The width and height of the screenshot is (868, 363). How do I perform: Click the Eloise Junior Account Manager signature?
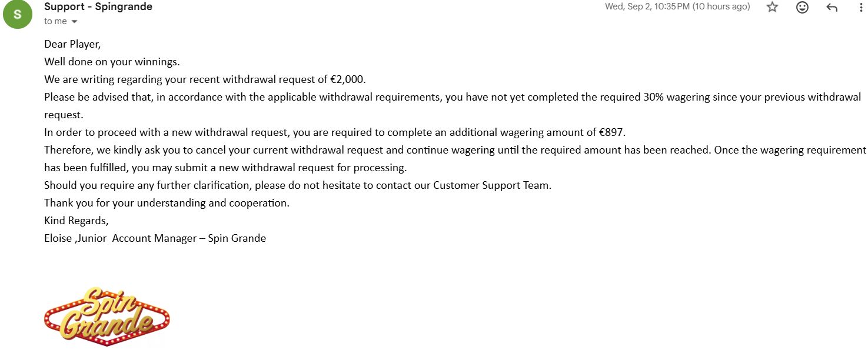[155, 238]
